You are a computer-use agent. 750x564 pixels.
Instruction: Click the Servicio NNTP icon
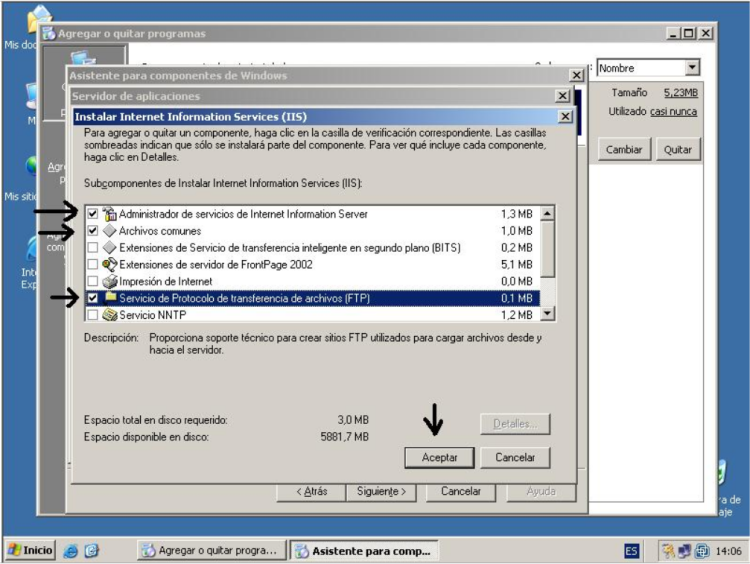click(x=110, y=315)
